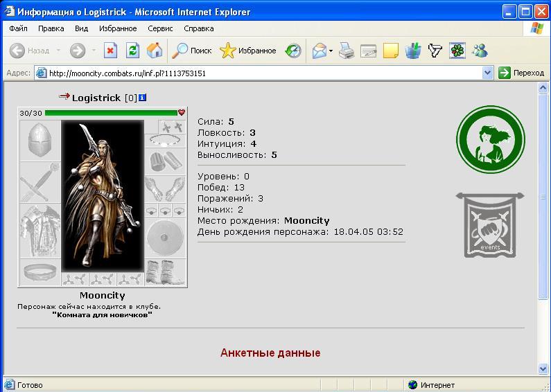Click the Анкетные данные heading

pos(270,353)
